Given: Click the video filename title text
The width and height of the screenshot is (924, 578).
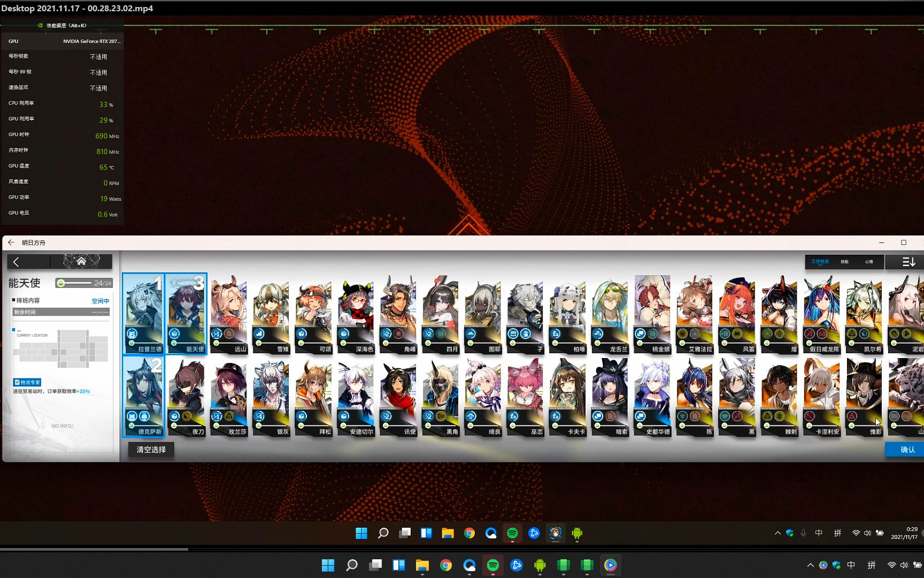Looking at the screenshot, I should 77,8.
